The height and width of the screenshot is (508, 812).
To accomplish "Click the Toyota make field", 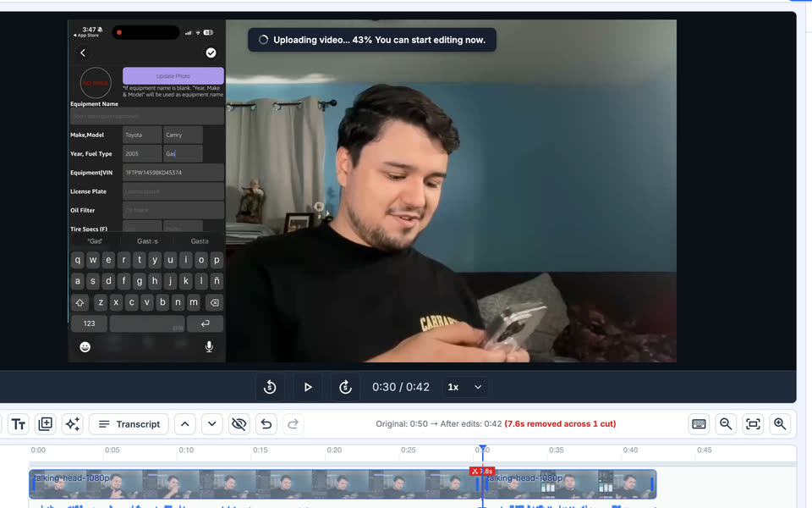I will (142, 135).
